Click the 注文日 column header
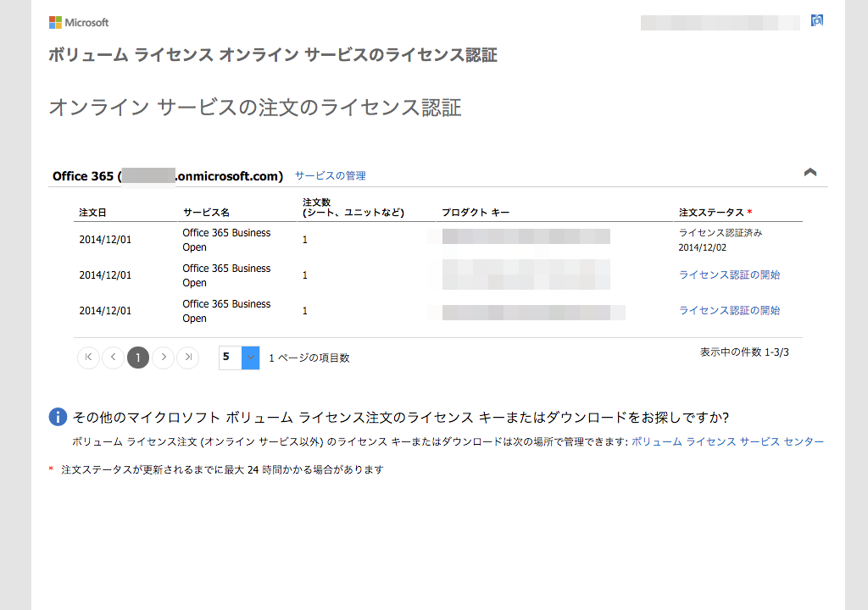The height and width of the screenshot is (610, 868). [x=92, y=213]
